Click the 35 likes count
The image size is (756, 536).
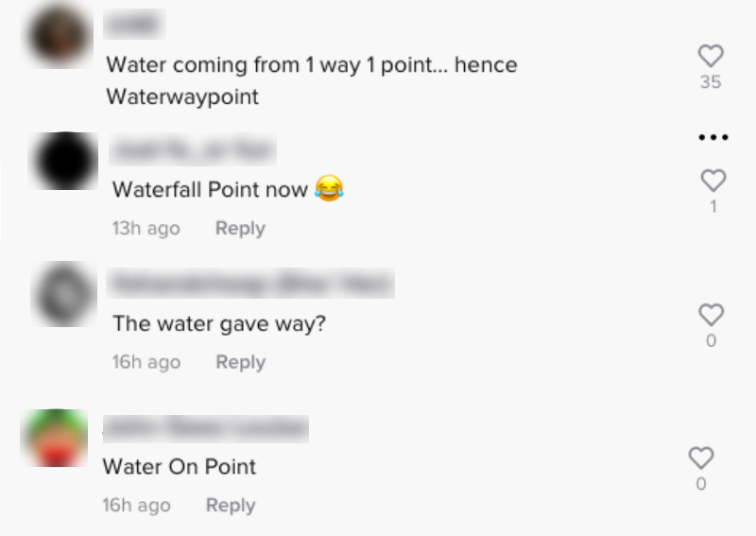pyautogui.click(x=711, y=82)
